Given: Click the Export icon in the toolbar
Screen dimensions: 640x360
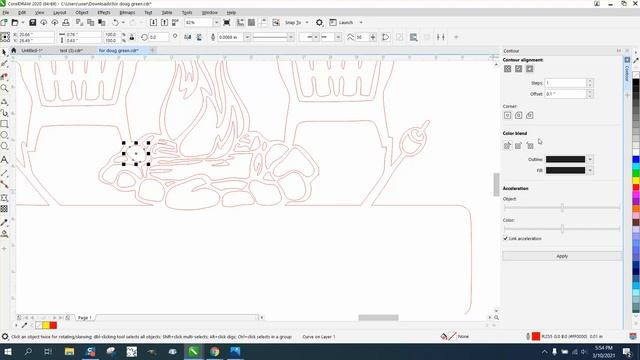Looking at the screenshot, I should point(164,22).
